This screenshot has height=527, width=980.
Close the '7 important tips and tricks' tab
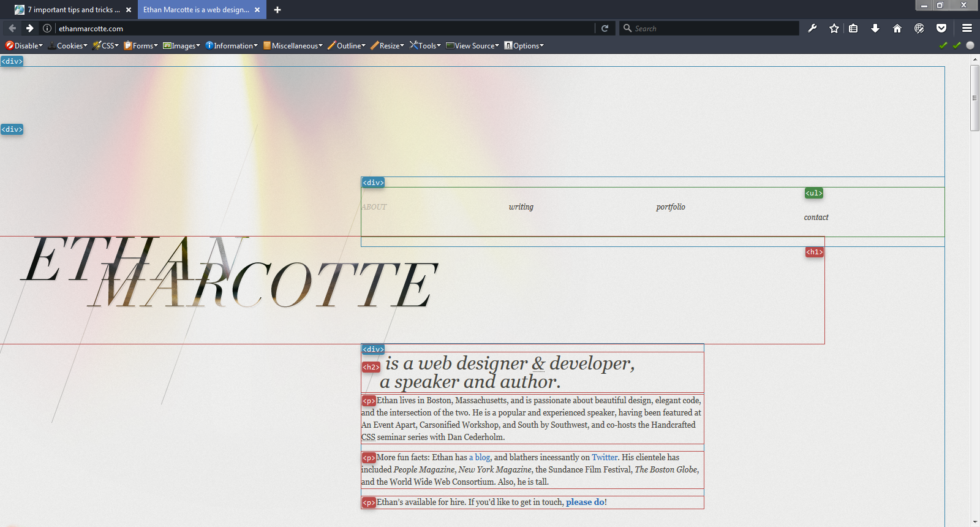pyautogui.click(x=129, y=10)
